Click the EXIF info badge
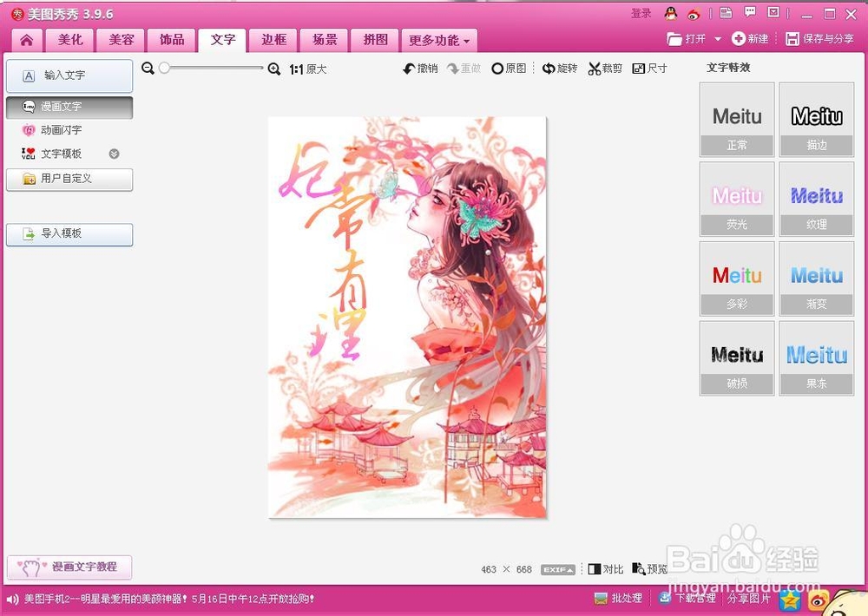This screenshot has height=616, width=868. pos(557,569)
